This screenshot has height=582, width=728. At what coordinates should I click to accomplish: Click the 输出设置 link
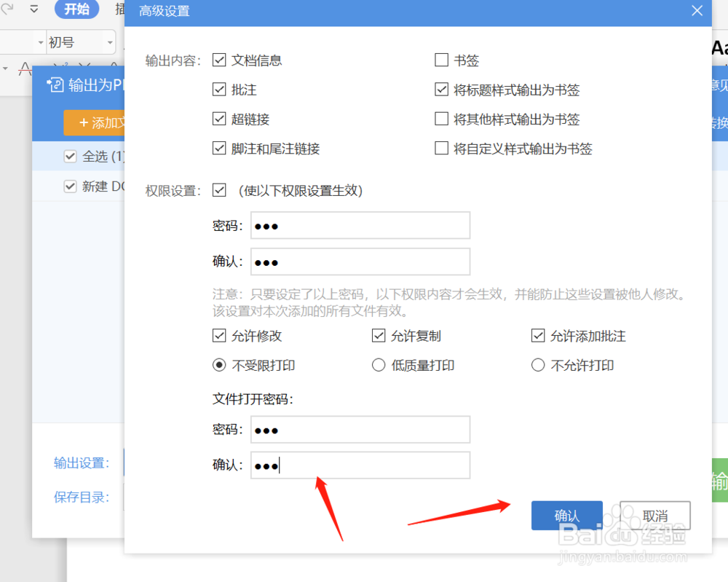tap(80, 462)
